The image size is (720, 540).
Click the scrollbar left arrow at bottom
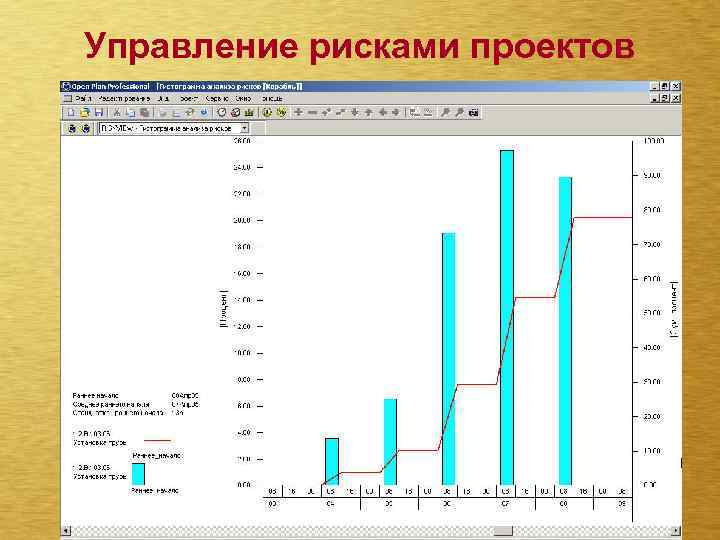[66, 531]
